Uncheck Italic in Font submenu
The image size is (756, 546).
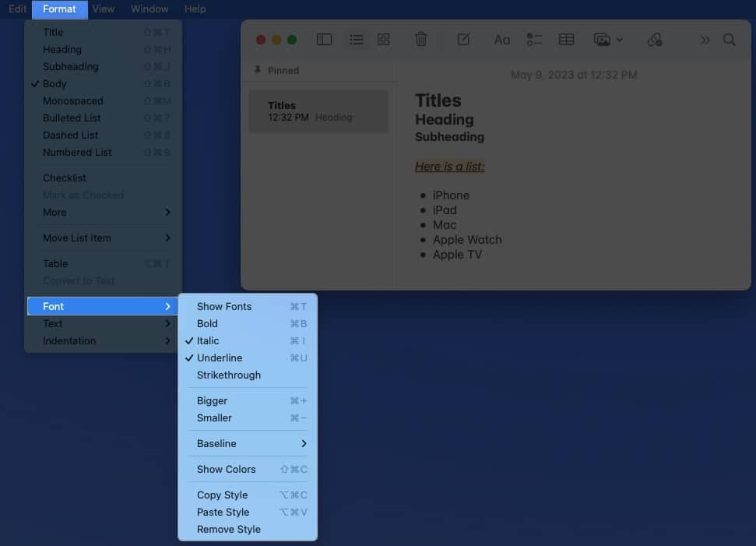point(248,341)
